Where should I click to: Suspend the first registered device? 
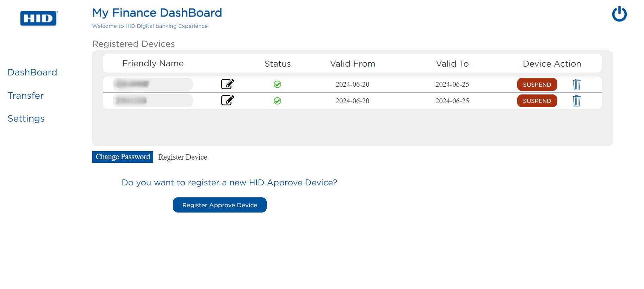point(537,85)
